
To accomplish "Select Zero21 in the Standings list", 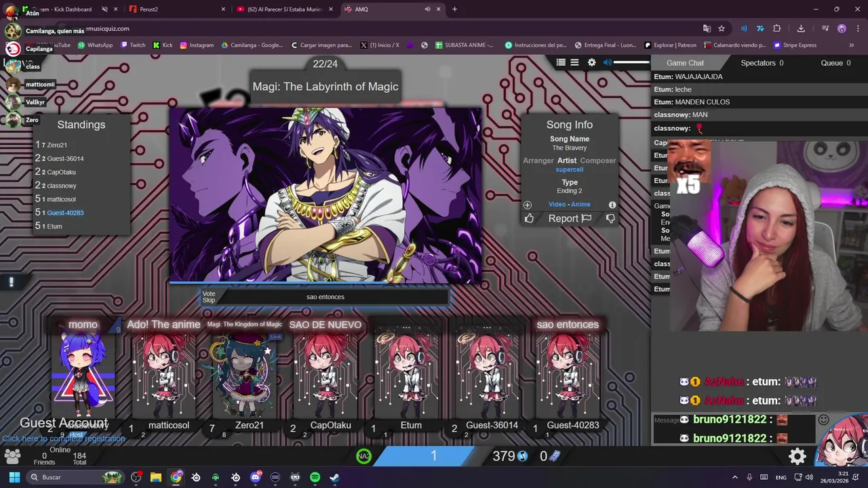I will (57, 145).
